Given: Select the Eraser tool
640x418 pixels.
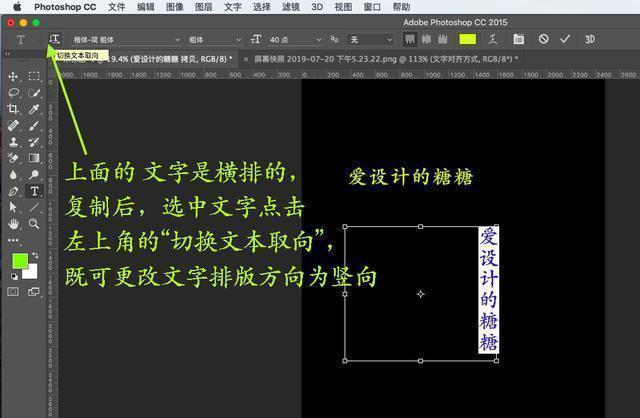Looking at the screenshot, I should tap(13, 158).
